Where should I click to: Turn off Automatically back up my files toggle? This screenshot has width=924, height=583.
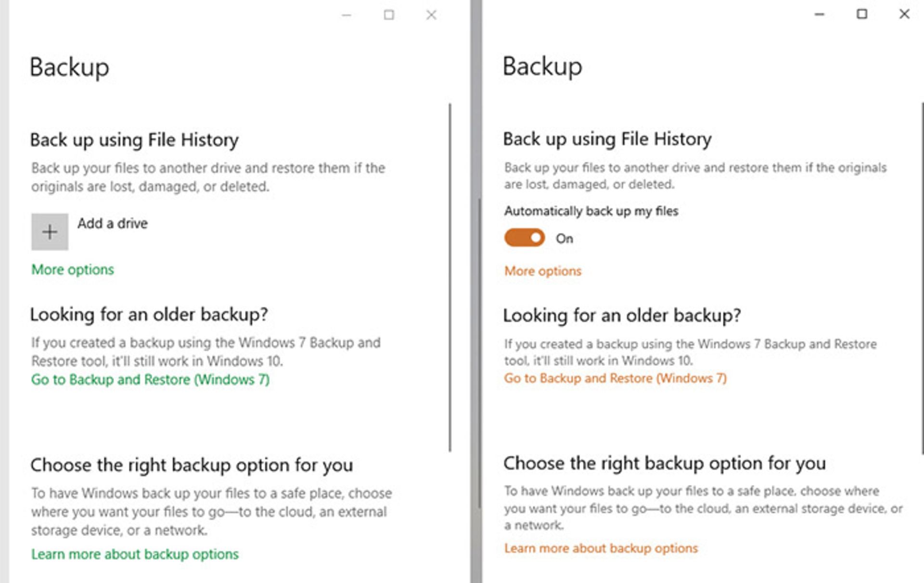point(524,238)
